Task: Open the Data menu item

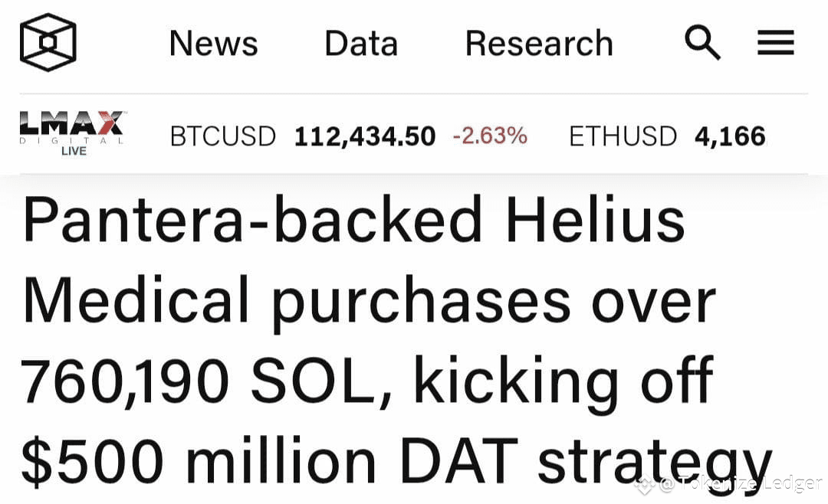Action: pos(361,43)
